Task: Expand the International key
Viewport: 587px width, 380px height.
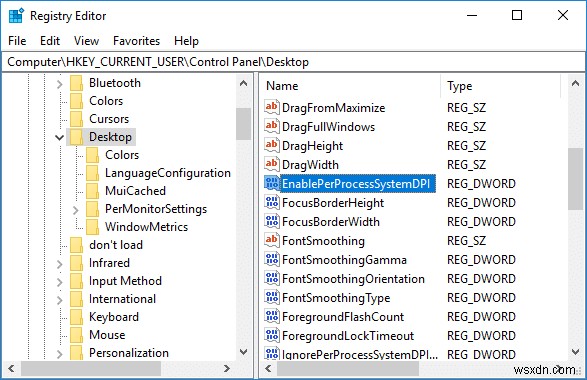Action: pyautogui.click(x=60, y=300)
